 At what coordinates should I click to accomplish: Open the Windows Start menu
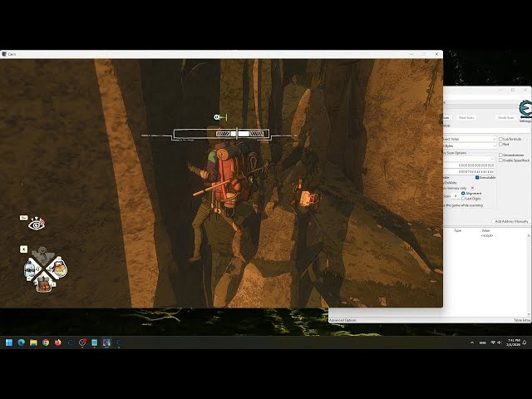(x=9, y=342)
